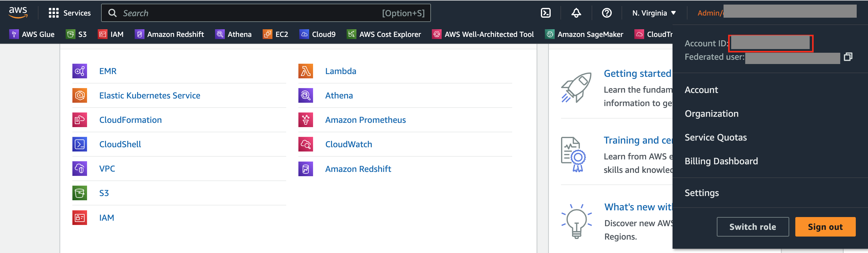Click the S3 bucket icon in the list
This screenshot has width=868, height=253.
(x=79, y=193)
